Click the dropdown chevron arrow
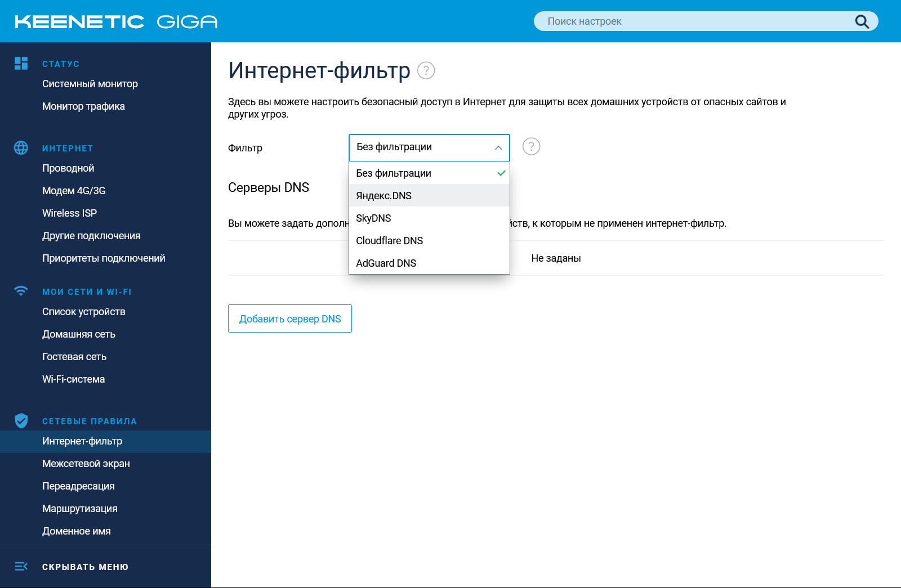 pyautogui.click(x=498, y=148)
